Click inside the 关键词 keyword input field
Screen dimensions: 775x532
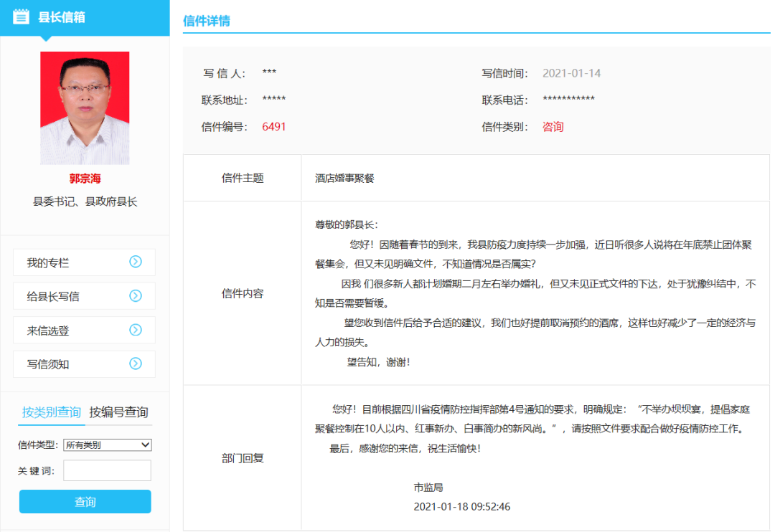pyautogui.click(x=106, y=470)
